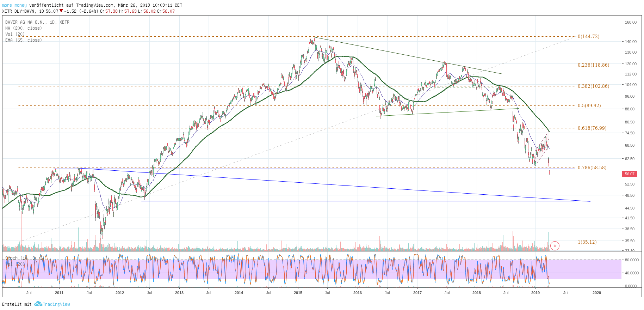Click the 1(35.12) Fibonacci level label
This screenshot has width=644, height=310.
point(587,242)
